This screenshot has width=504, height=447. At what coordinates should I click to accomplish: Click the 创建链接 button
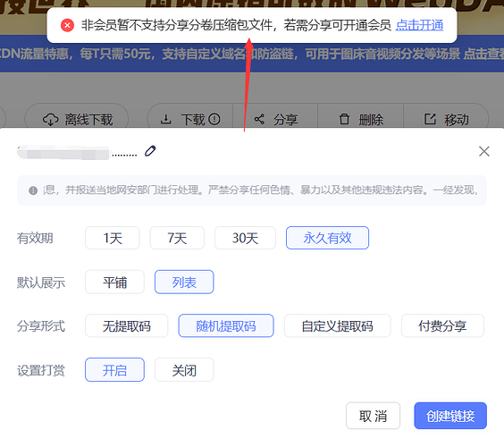click(450, 416)
